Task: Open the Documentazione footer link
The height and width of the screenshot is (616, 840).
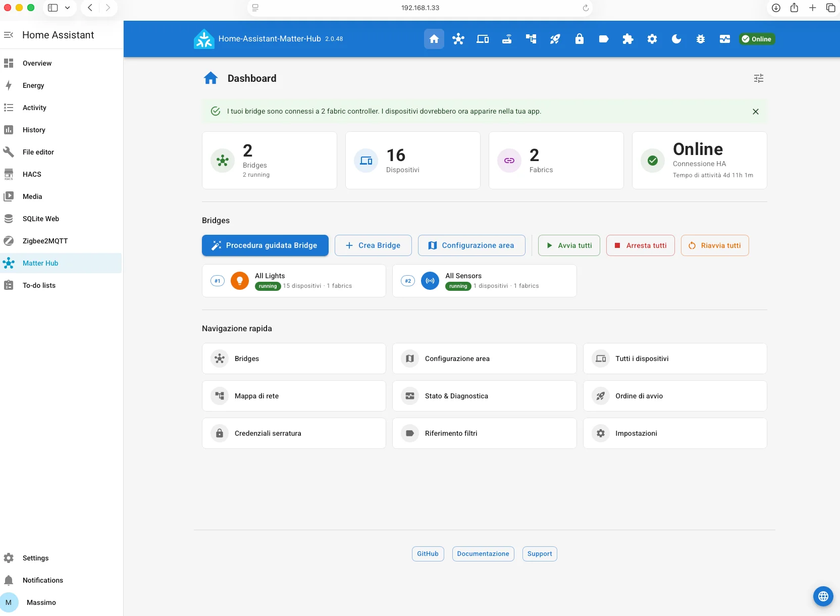Action: pyautogui.click(x=483, y=554)
